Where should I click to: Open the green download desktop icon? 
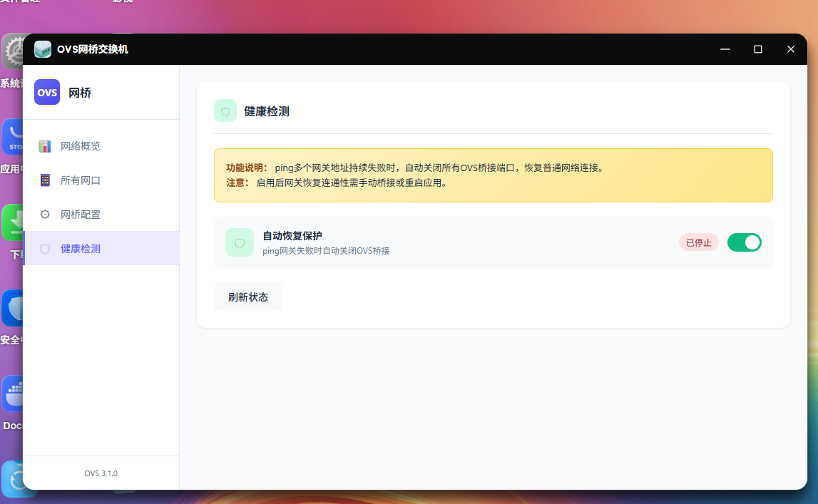(12, 222)
